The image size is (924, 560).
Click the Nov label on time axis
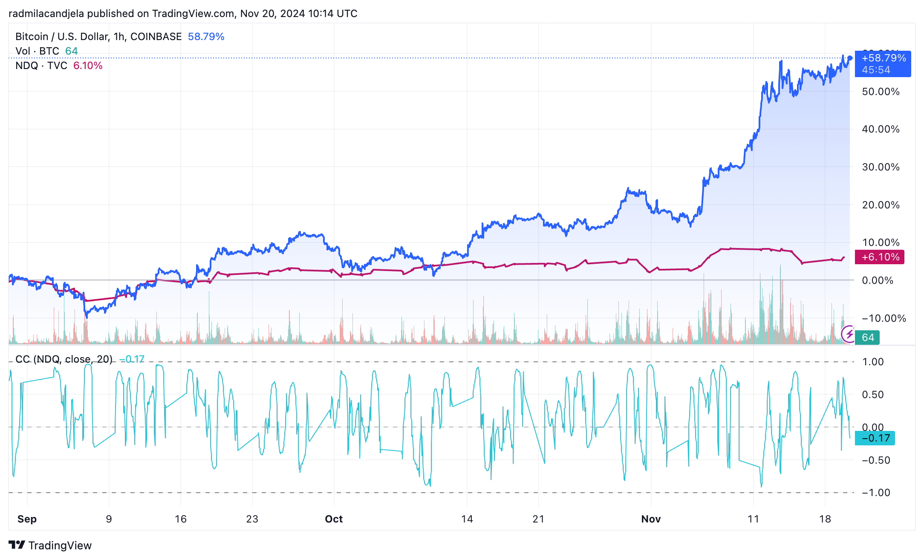(651, 519)
